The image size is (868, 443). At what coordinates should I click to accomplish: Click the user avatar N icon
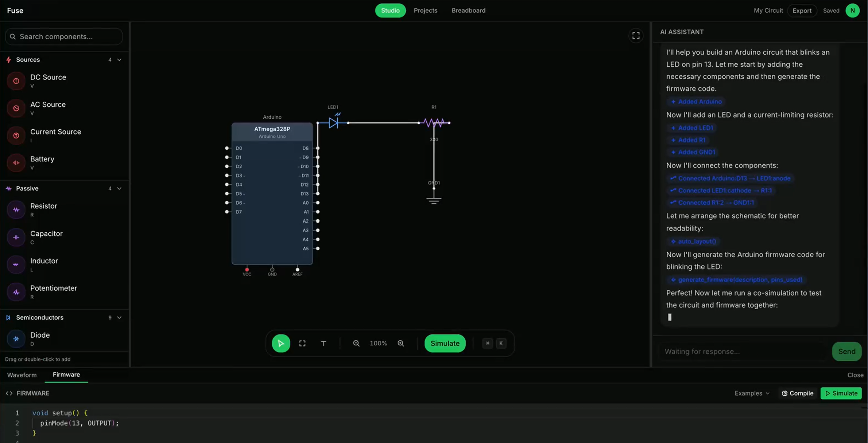[x=852, y=11]
